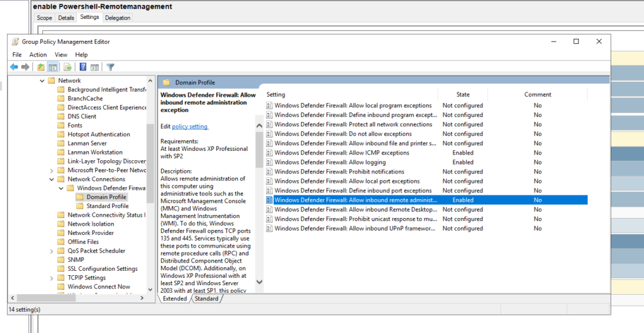Click policy icon beside Allow local port exceptions
This screenshot has width=644, height=333.
(x=269, y=181)
